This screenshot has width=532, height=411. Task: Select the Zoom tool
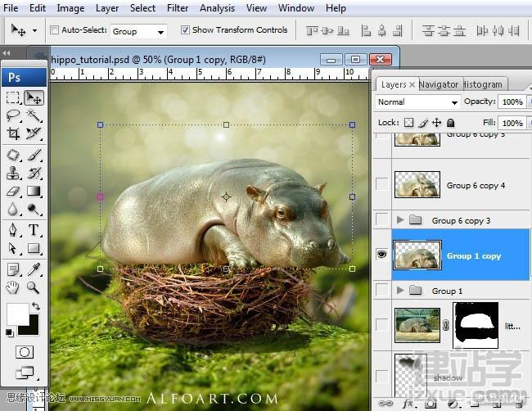point(34,288)
